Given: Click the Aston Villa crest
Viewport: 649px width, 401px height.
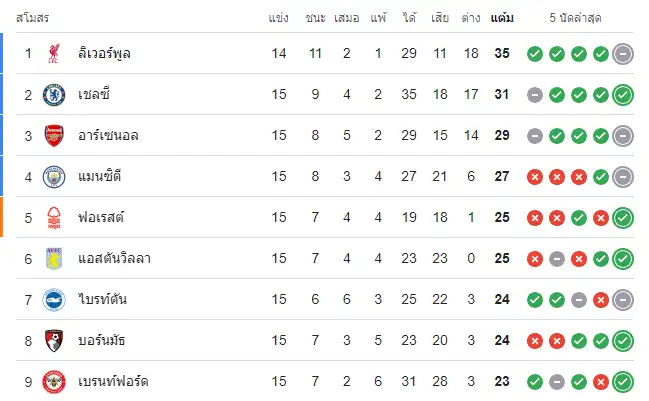Looking at the screenshot, I should 54,259.
